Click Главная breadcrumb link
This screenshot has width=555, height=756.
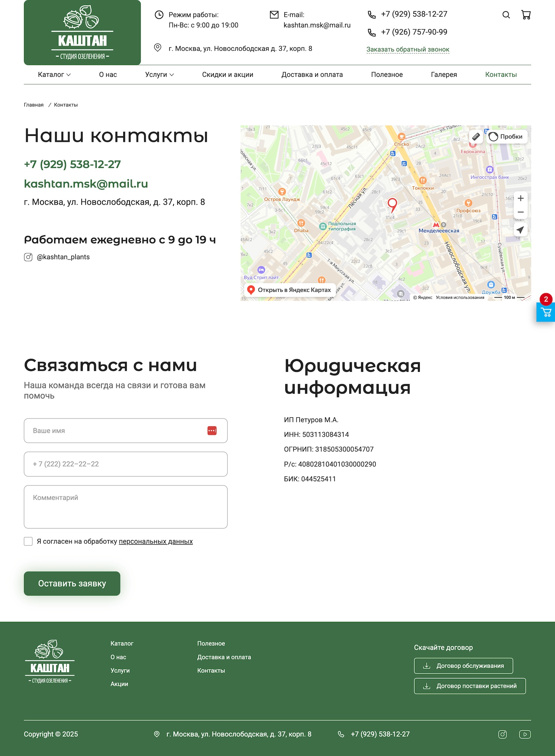(x=34, y=105)
